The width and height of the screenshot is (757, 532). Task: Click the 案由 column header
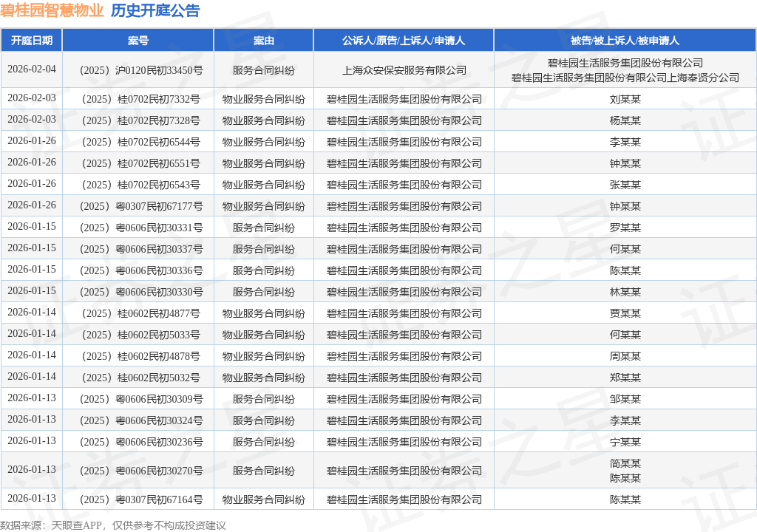264,41
